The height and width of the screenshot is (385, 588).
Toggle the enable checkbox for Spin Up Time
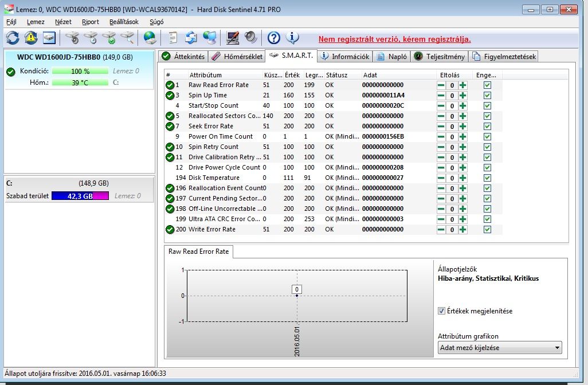click(487, 96)
